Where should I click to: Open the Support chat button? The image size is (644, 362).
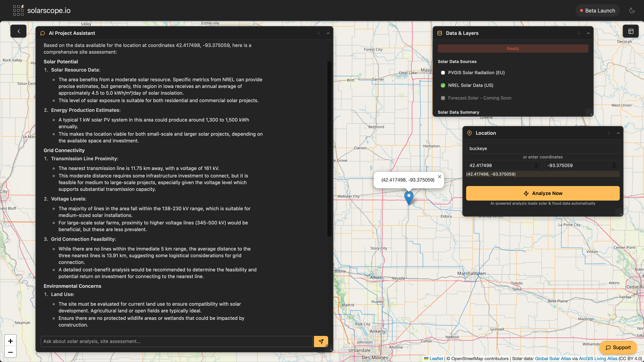[x=618, y=347]
